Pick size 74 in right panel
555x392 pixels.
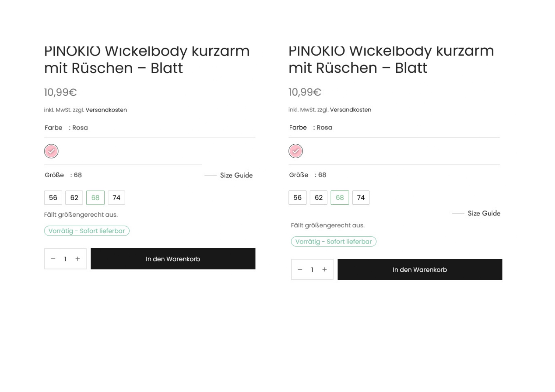click(361, 198)
